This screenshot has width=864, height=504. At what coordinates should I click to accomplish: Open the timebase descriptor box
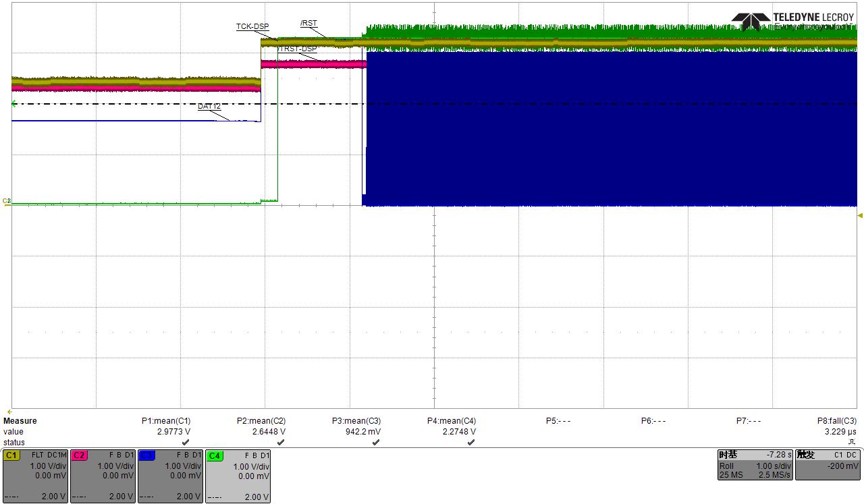coord(755,465)
